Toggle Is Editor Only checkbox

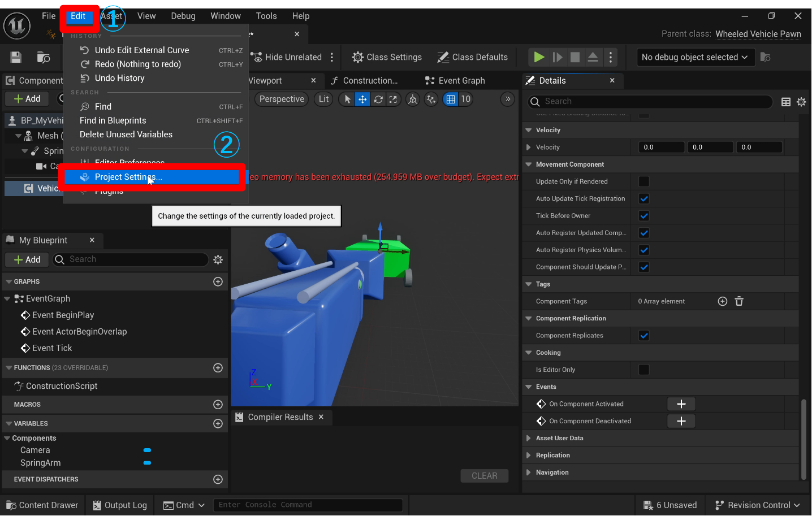(x=644, y=370)
